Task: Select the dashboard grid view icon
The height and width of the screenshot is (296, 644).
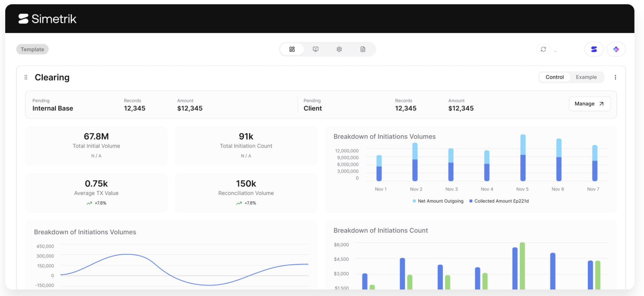Action: pyautogui.click(x=292, y=49)
